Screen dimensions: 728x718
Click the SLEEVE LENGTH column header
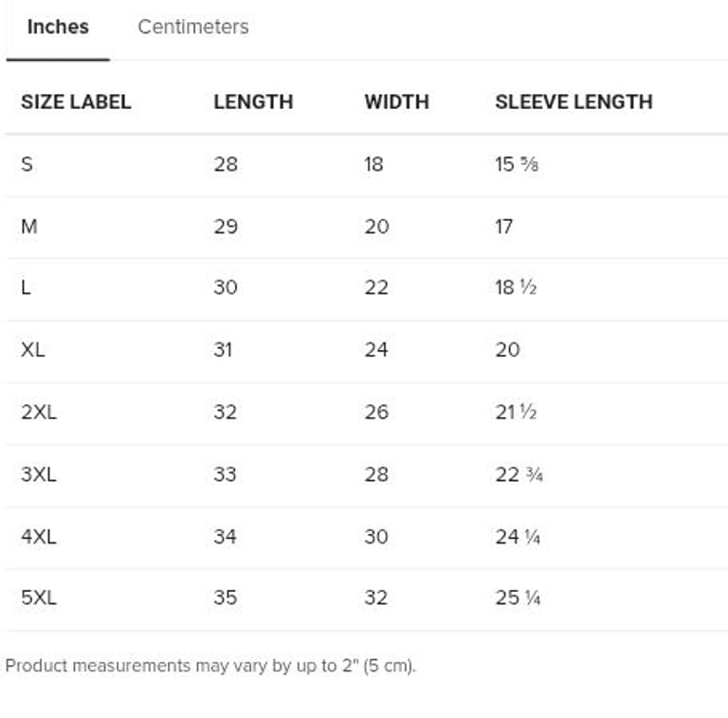(x=573, y=101)
